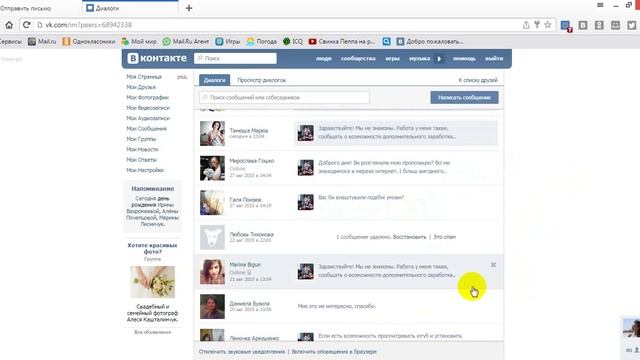
Task: Click the music play button in VK header
Action: [439, 59]
